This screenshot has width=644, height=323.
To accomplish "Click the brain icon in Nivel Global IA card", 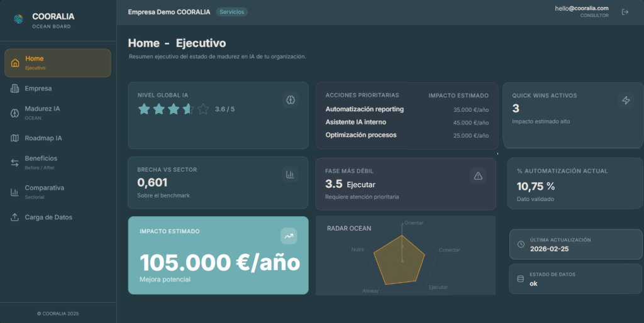I will click(290, 99).
